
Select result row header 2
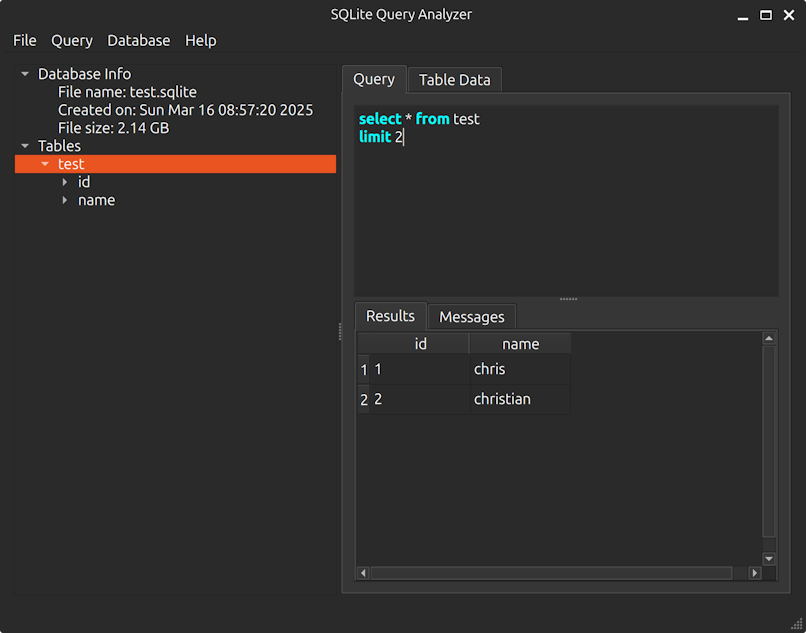(364, 400)
